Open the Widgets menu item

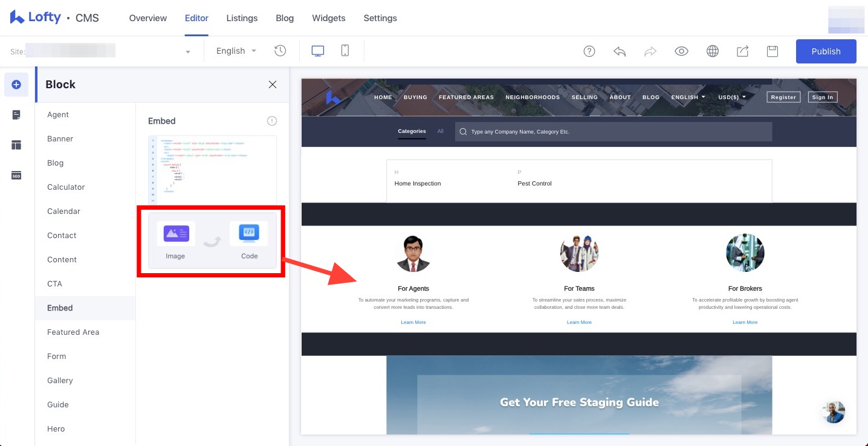click(328, 18)
